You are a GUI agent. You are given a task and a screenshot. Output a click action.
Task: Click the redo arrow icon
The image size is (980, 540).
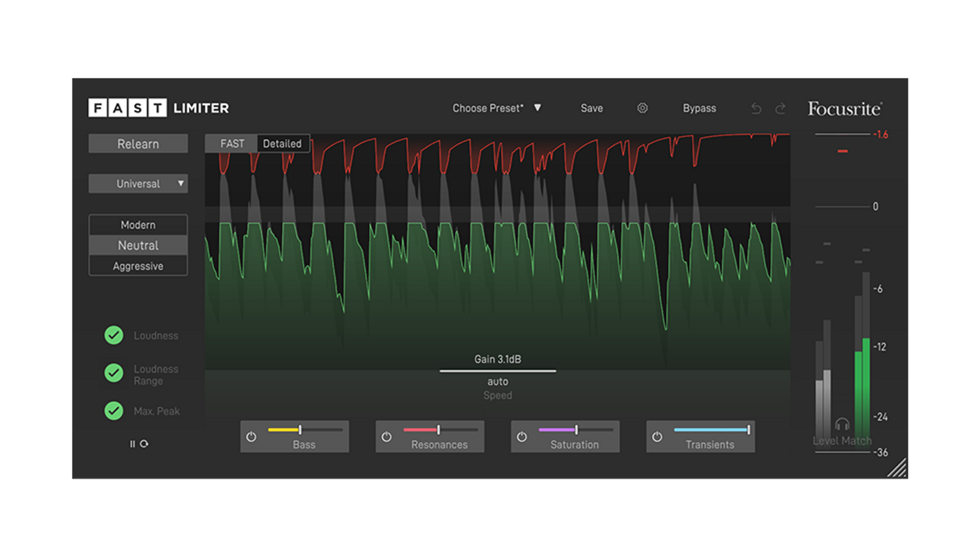point(780,109)
